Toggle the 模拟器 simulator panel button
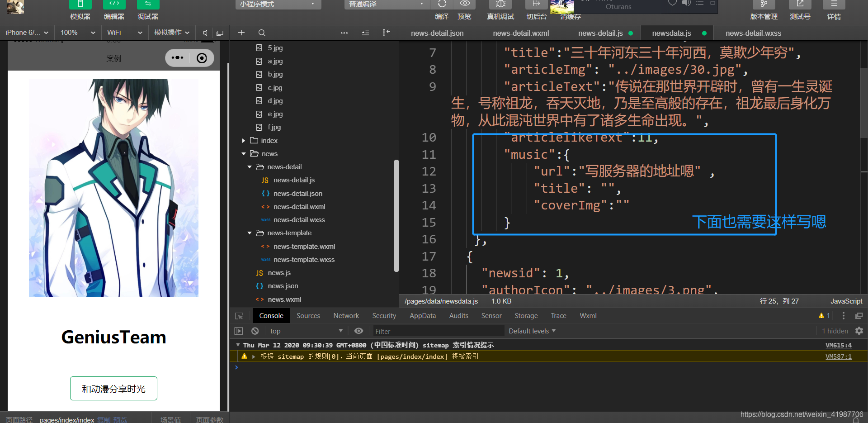The height and width of the screenshot is (423, 868). pos(80,5)
